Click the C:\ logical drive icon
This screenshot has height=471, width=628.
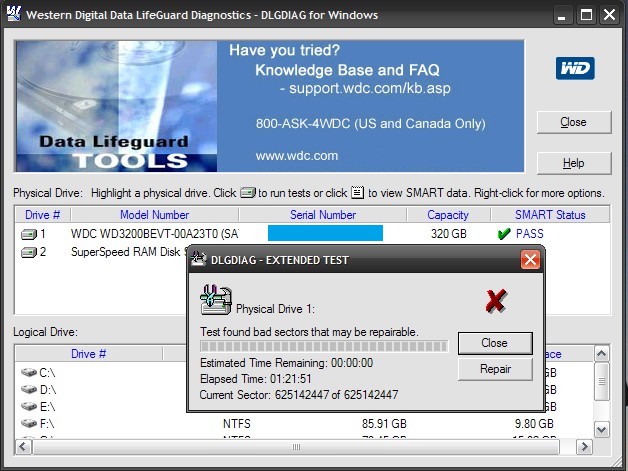(29, 372)
